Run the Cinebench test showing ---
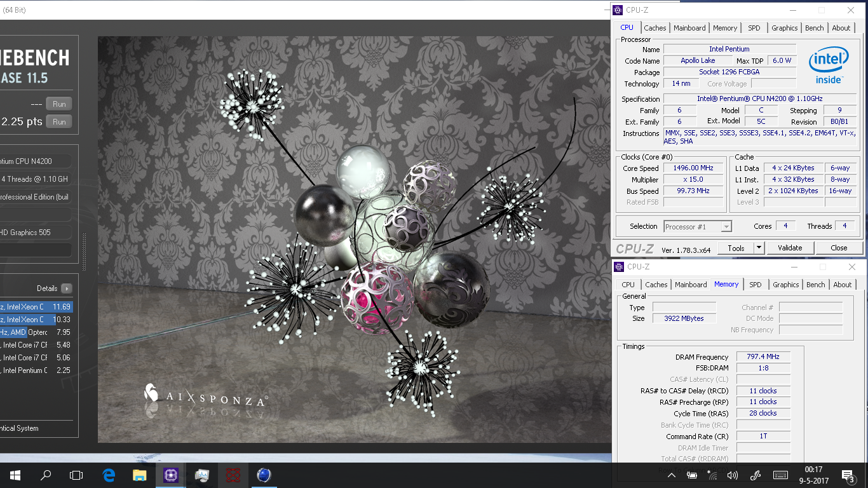 point(59,104)
